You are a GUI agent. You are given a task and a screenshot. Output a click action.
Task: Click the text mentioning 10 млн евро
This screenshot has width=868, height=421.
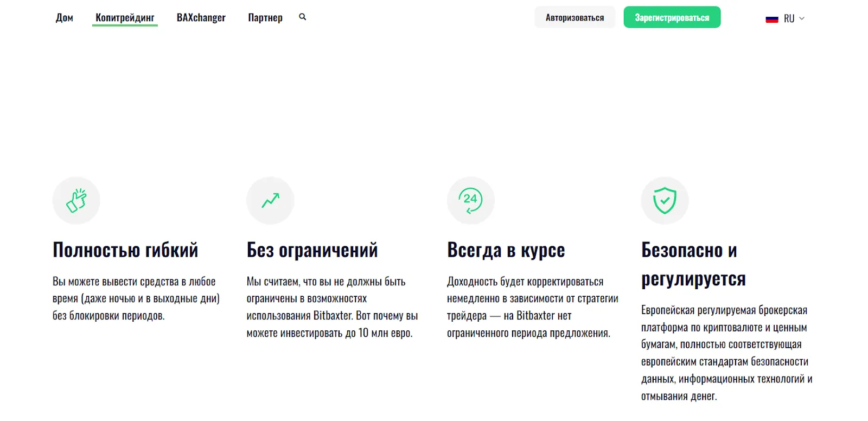click(x=332, y=307)
